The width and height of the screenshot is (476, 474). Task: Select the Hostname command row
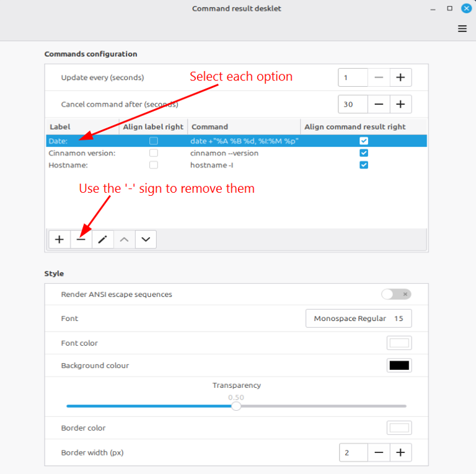237,165
